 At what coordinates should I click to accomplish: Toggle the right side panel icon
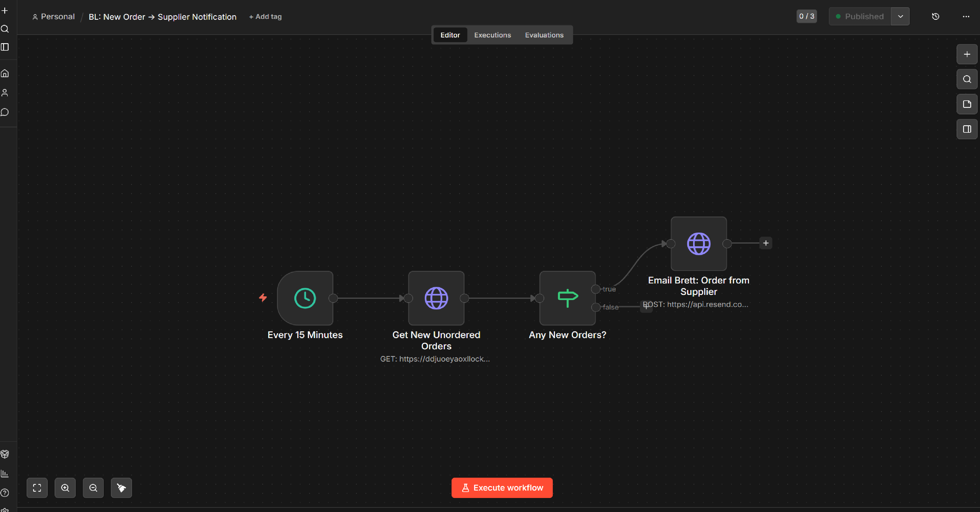coord(967,129)
